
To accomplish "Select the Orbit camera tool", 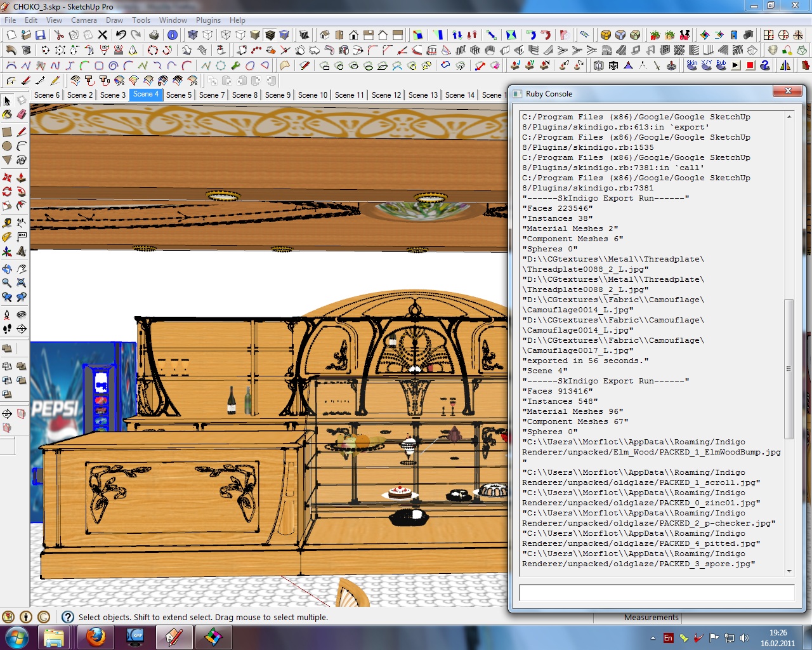I will tap(7, 269).
